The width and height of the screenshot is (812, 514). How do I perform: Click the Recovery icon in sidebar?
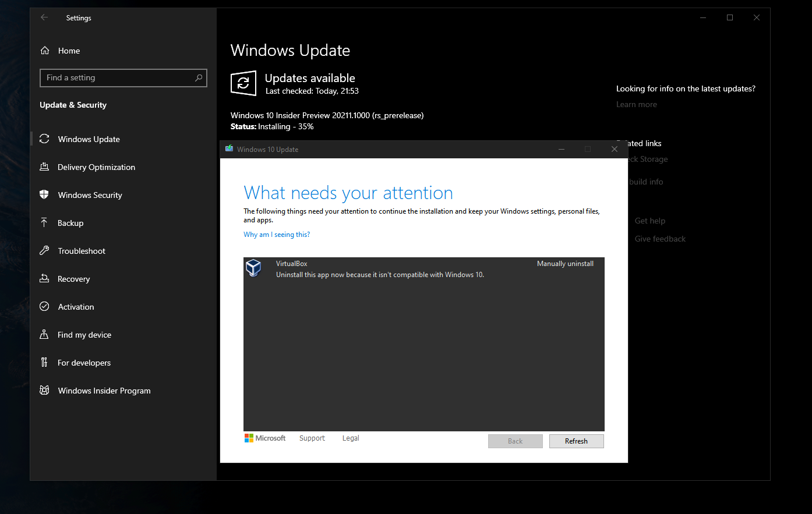coord(44,278)
